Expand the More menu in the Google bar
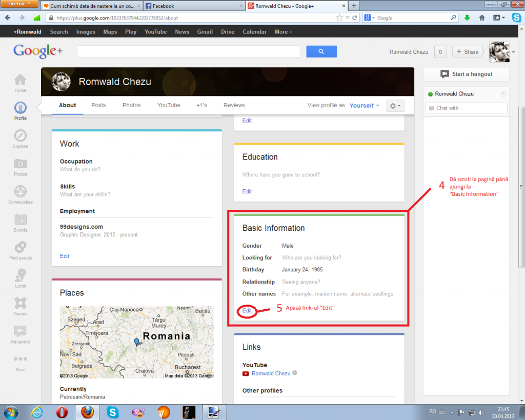The height and width of the screenshot is (420, 525). (x=283, y=32)
